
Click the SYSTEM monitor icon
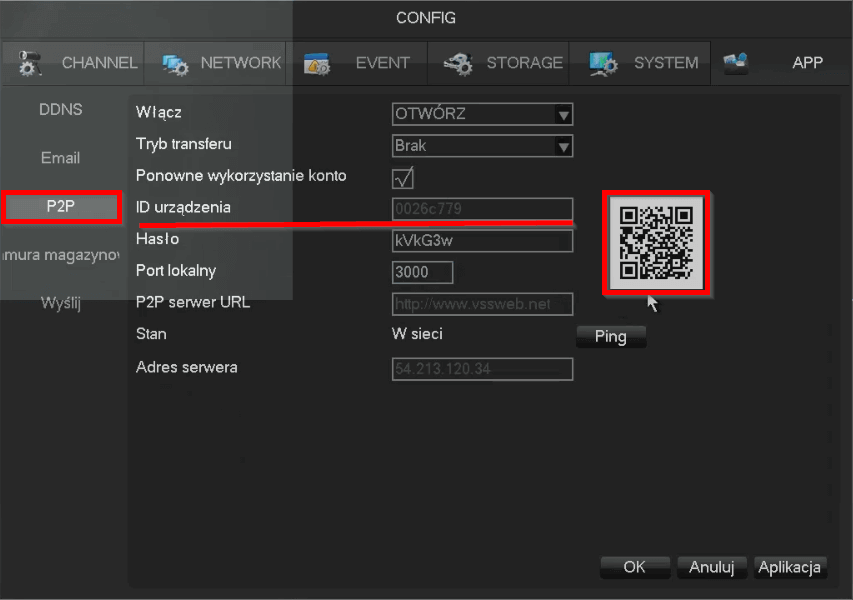point(603,63)
